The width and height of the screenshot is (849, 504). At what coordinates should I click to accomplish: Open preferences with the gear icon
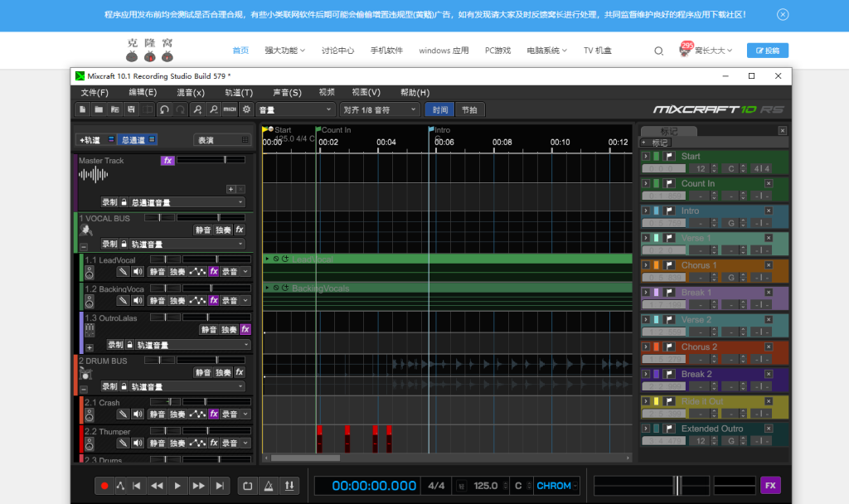pyautogui.click(x=246, y=109)
